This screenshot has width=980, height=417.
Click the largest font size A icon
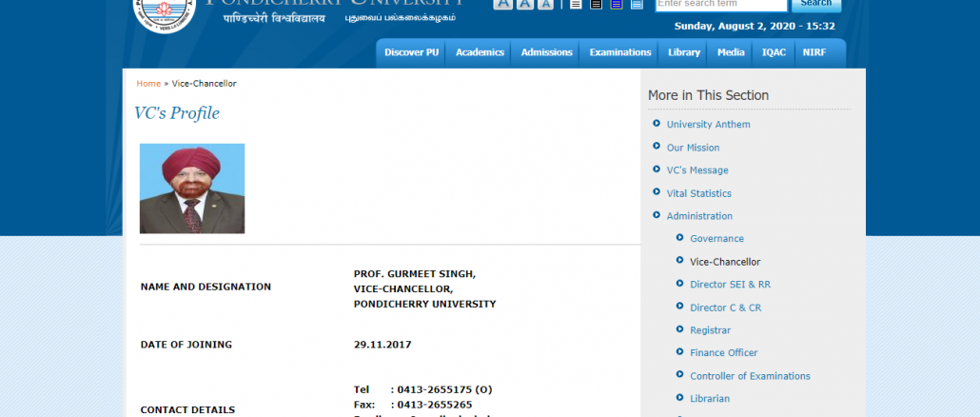pos(503,4)
